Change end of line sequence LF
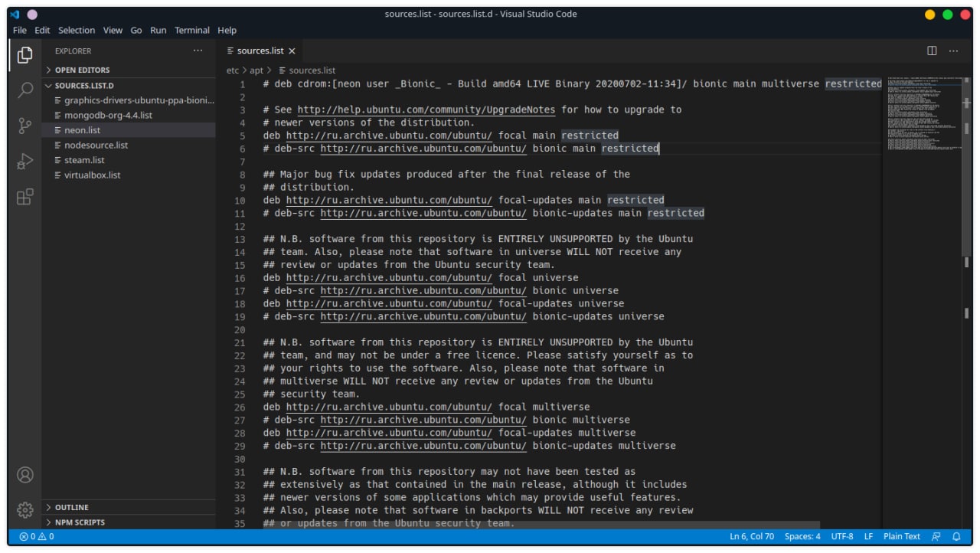The image size is (980, 553). click(x=869, y=537)
